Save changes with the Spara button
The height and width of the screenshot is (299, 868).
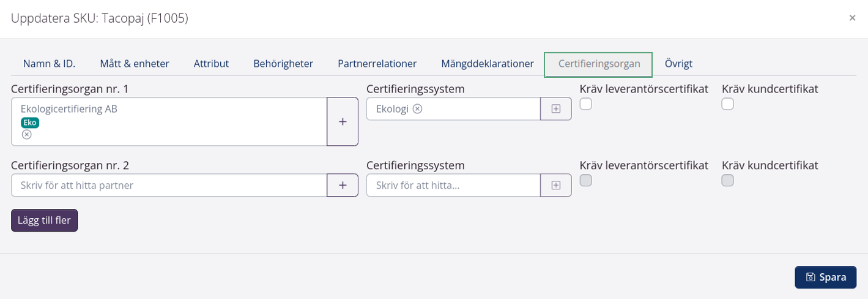(x=825, y=277)
